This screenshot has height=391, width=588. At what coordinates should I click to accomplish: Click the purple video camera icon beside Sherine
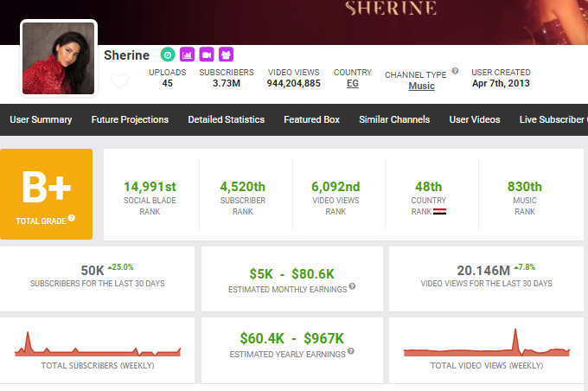click(x=207, y=54)
